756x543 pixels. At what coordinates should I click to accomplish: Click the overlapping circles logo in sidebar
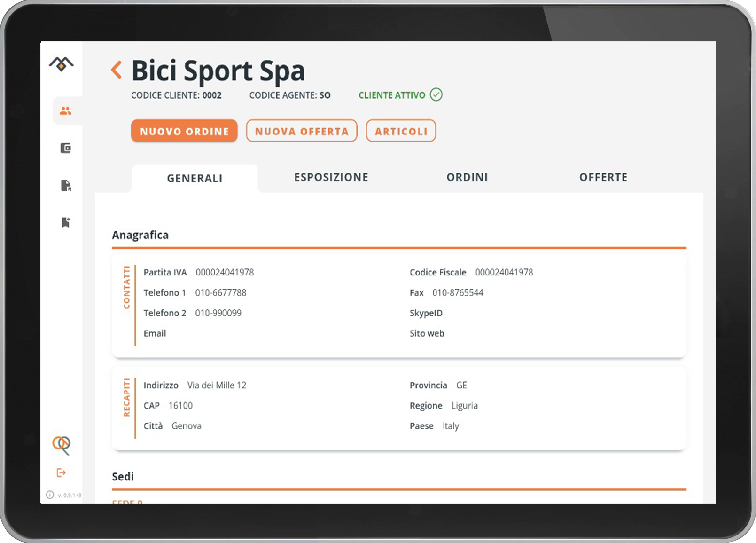pos(61,444)
